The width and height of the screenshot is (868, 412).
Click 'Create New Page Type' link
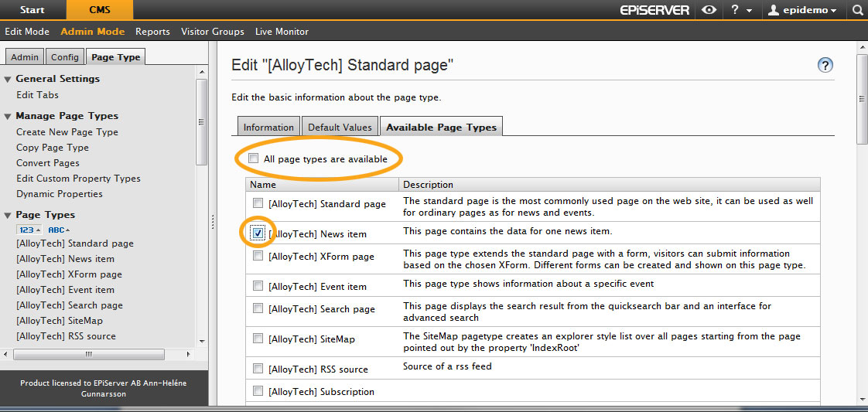(x=67, y=132)
